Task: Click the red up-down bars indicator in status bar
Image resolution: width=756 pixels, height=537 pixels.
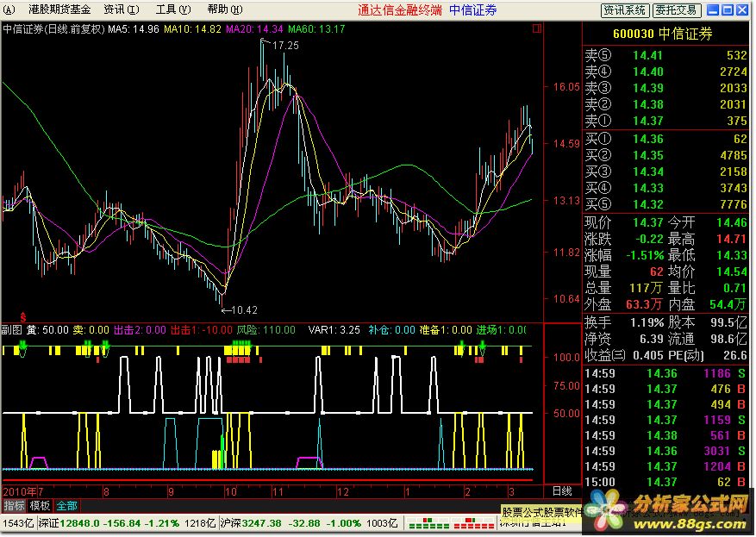Action: (x=472, y=523)
